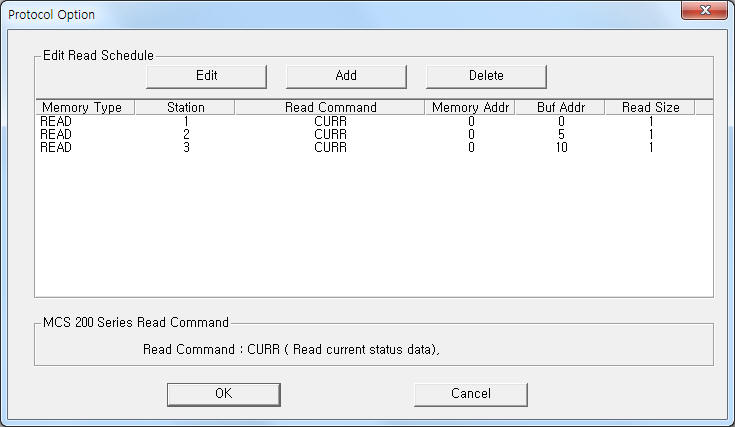Screen dimensions: 735x427
Task: Click the Read Command column header
Action: [330, 107]
